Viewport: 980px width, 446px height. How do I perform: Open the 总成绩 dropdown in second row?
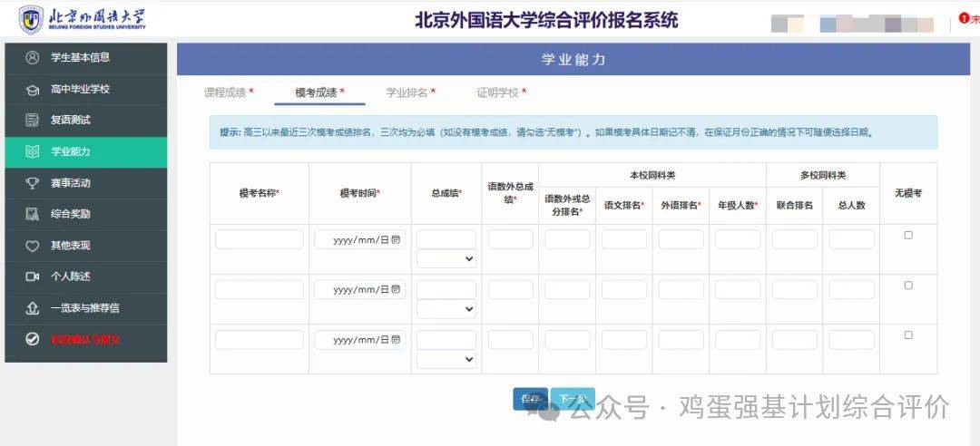click(x=446, y=309)
